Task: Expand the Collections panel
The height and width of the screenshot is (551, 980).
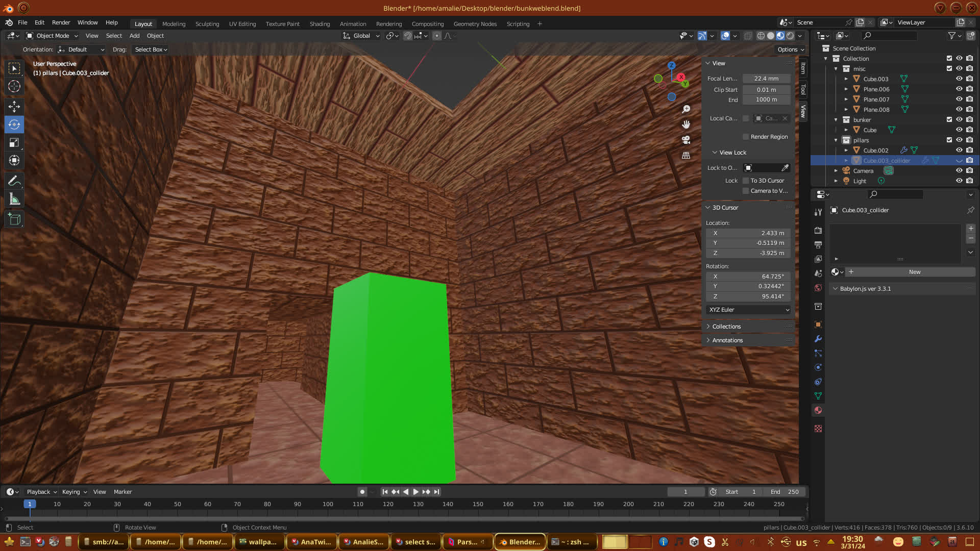Action: 726,327
